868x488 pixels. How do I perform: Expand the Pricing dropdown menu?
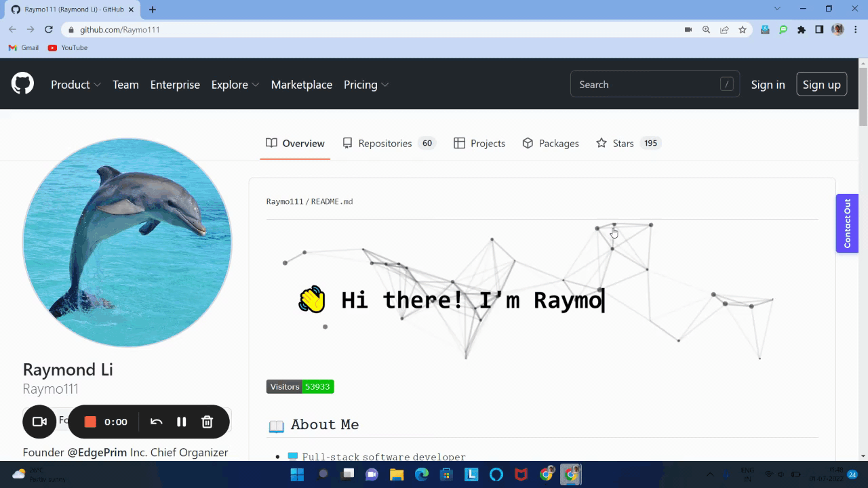(x=366, y=85)
